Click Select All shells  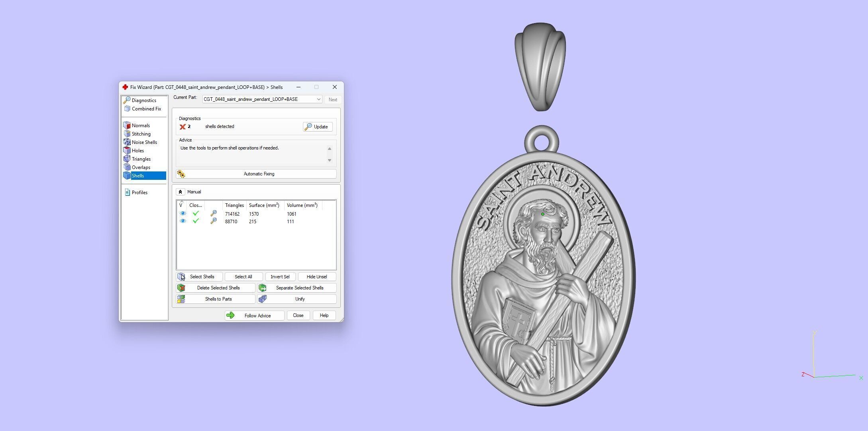click(244, 277)
